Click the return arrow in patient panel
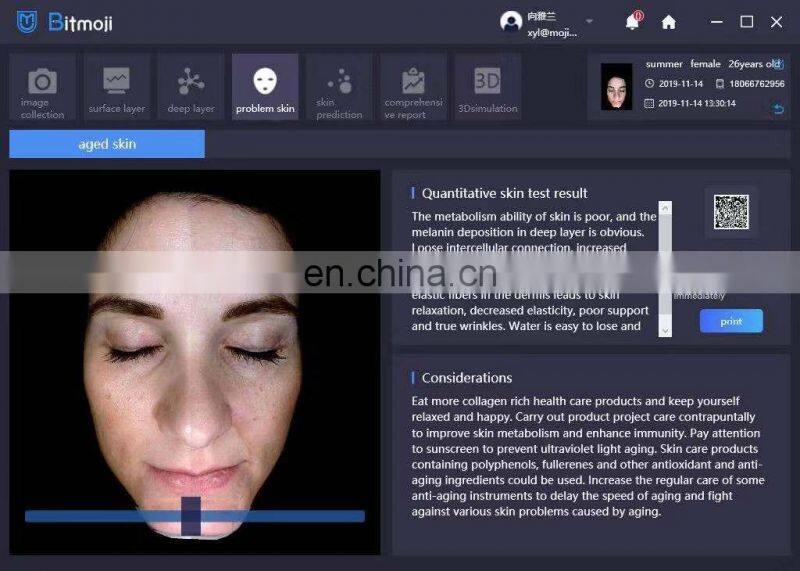Image resolution: width=800 pixels, height=571 pixels. pos(778,109)
